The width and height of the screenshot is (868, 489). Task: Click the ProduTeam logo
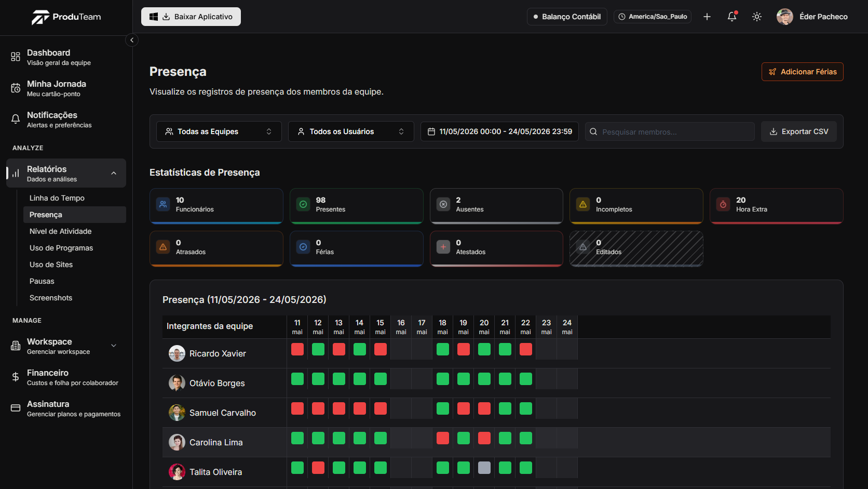point(66,17)
